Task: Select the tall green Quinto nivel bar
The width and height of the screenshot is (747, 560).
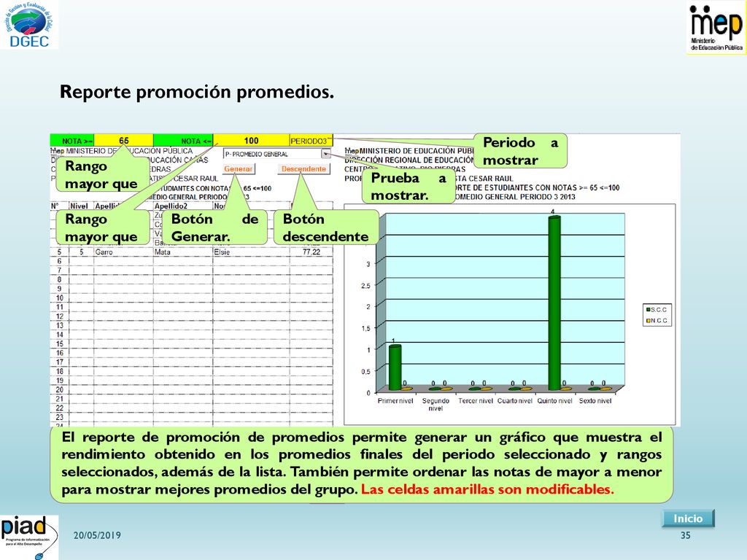Action: pos(554,303)
